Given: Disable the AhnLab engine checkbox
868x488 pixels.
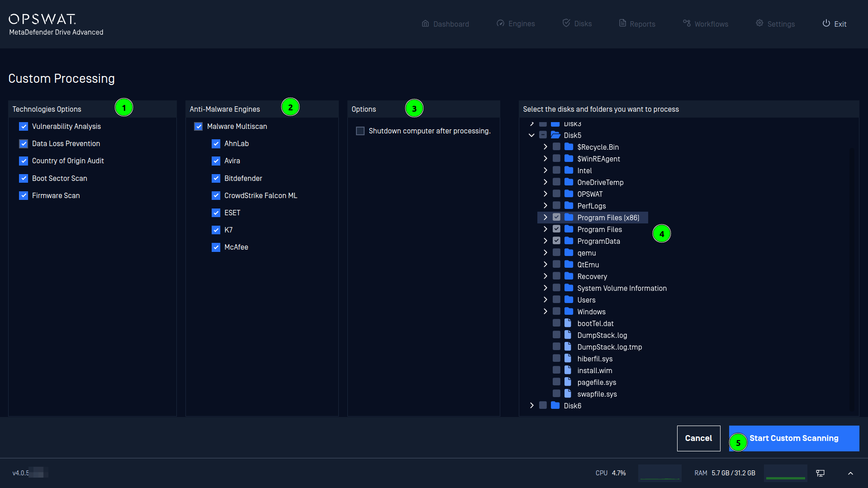Looking at the screenshot, I should point(216,144).
